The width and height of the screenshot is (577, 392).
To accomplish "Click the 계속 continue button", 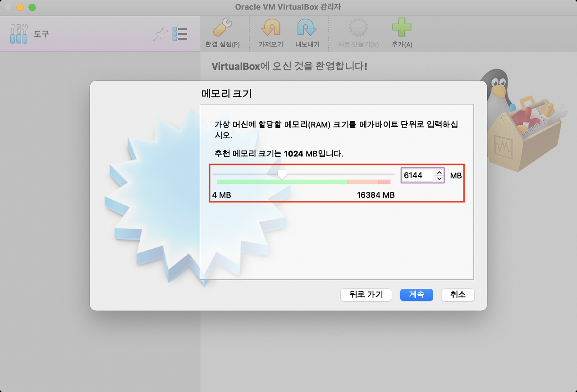I will [x=417, y=295].
